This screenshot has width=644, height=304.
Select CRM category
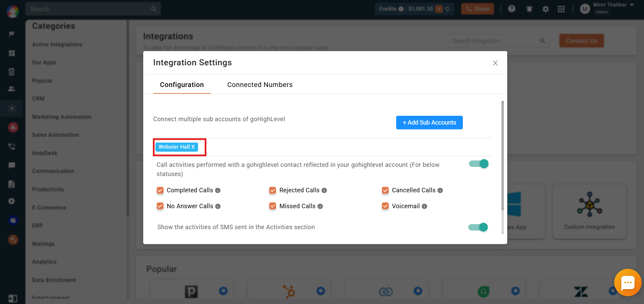tap(38, 99)
